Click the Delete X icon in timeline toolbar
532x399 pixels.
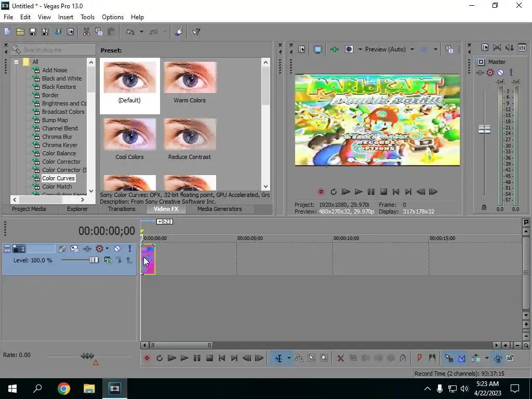click(341, 358)
